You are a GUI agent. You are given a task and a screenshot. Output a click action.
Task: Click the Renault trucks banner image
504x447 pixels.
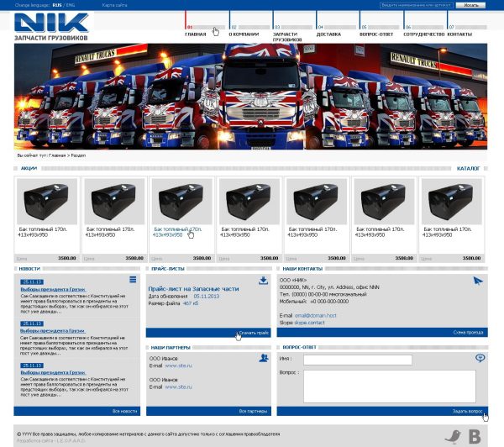coord(250,97)
